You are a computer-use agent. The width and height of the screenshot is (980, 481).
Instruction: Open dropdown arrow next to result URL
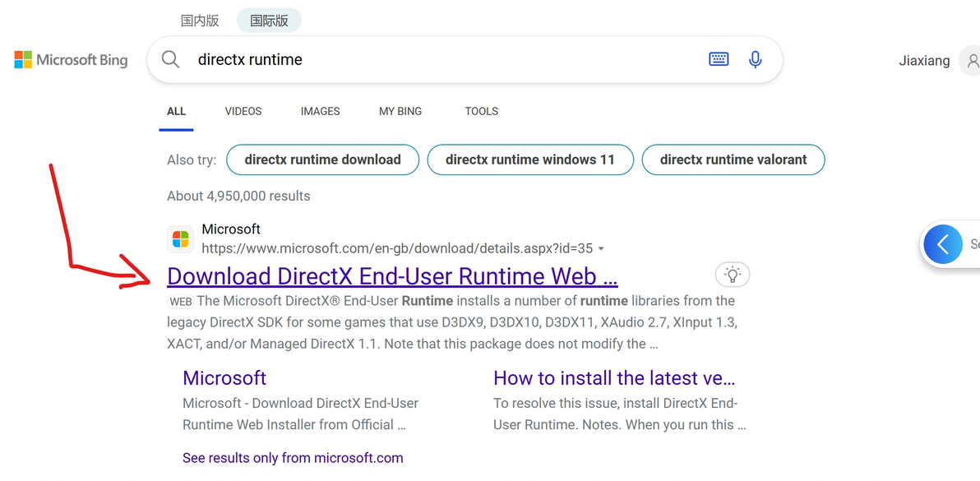[601, 248]
